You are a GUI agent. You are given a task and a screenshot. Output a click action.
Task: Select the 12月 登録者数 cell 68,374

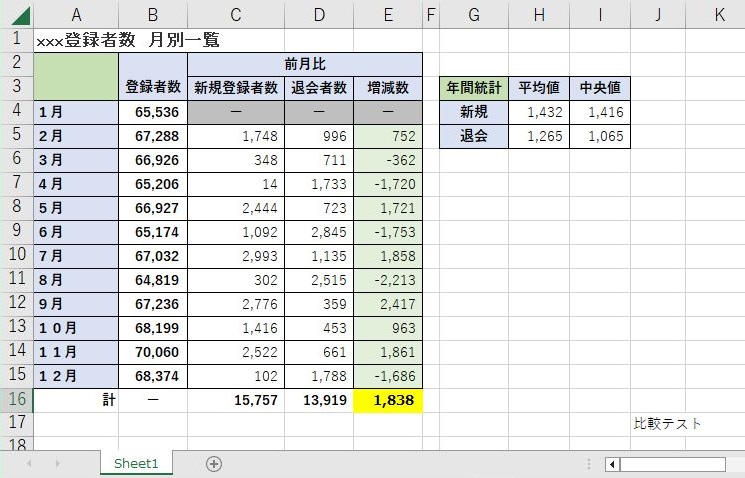(x=152, y=377)
